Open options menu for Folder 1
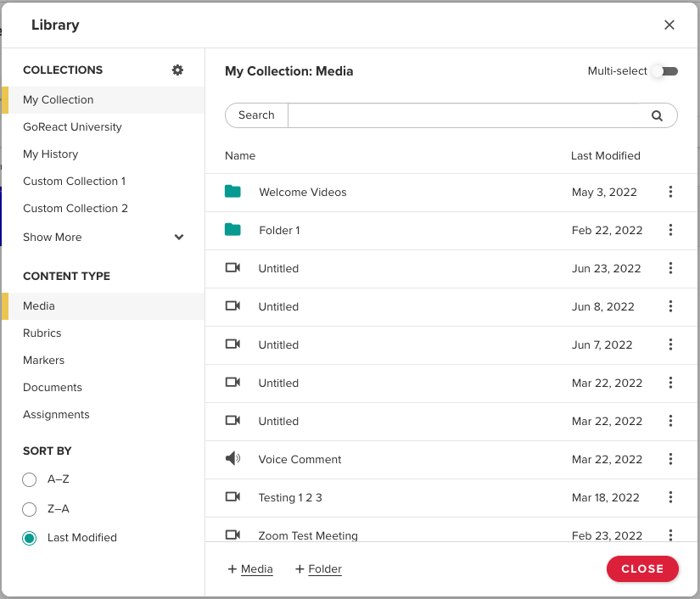 tap(670, 230)
